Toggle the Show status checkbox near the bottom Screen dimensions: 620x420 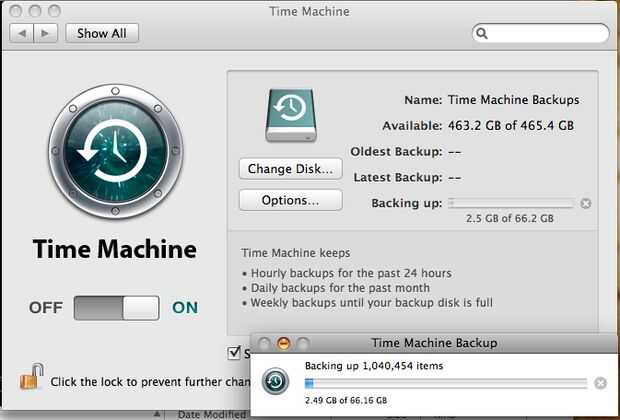[x=234, y=353]
